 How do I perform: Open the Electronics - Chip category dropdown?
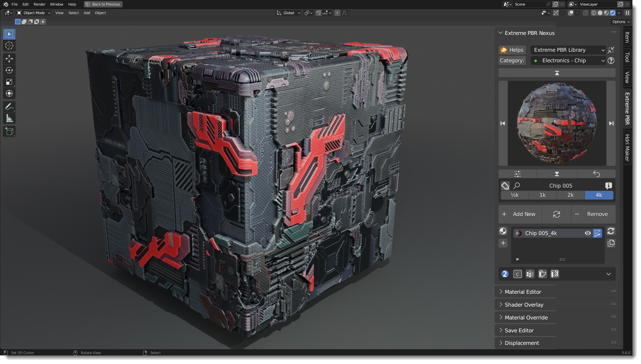[x=569, y=61]
